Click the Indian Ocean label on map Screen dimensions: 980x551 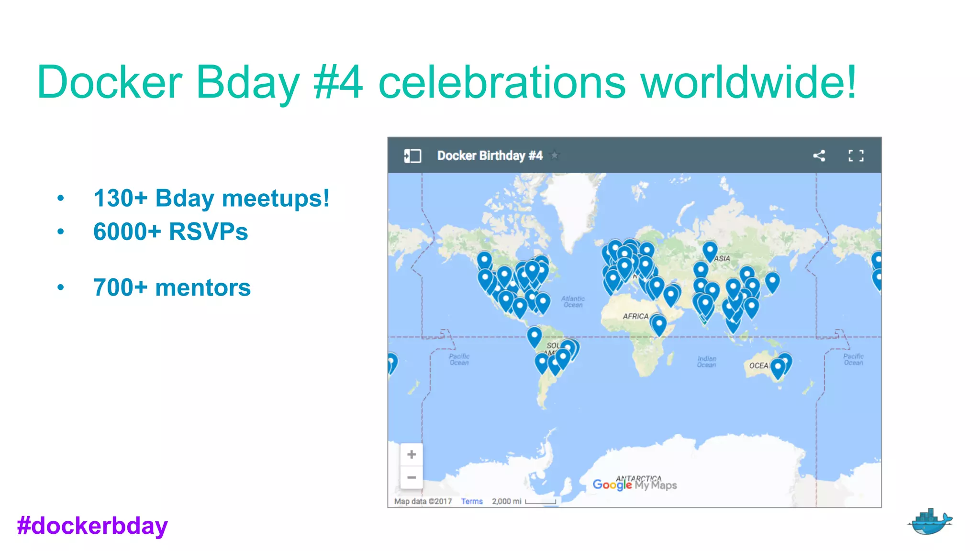click(706, 362)
